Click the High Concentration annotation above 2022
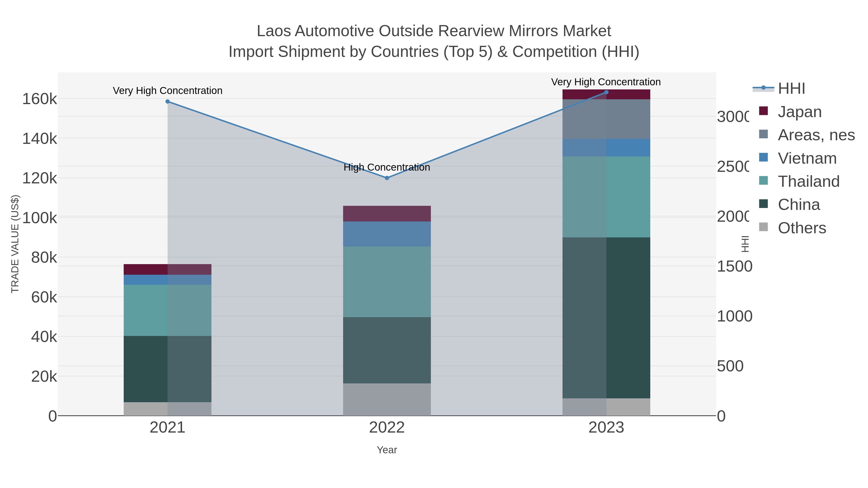The height and width of the screenshot is (488, 868). coord(387,167)
